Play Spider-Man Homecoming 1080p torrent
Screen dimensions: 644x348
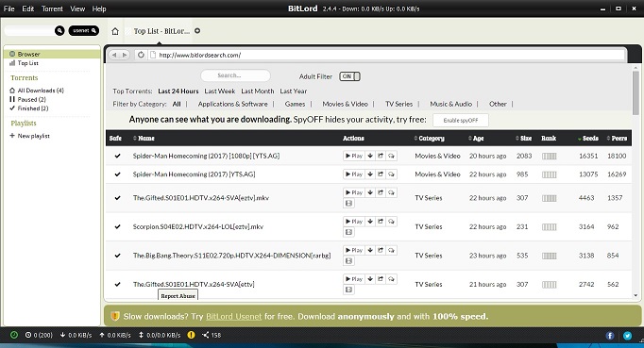point(353,156)
